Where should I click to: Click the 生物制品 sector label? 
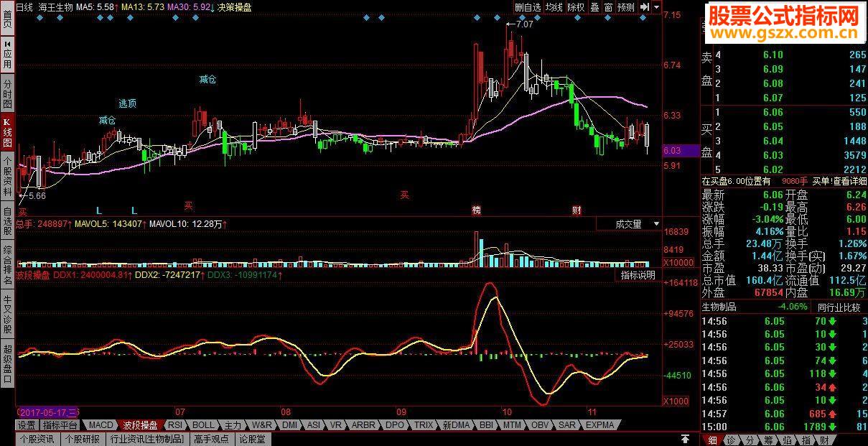[719, 307]
